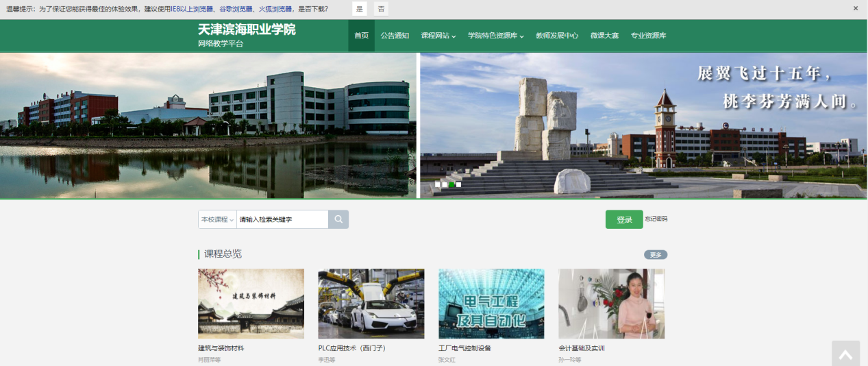Expand the 学院特色资源库 navigation dropdown
This screenshot has height=366, width=868.
(x=495, y=36)
